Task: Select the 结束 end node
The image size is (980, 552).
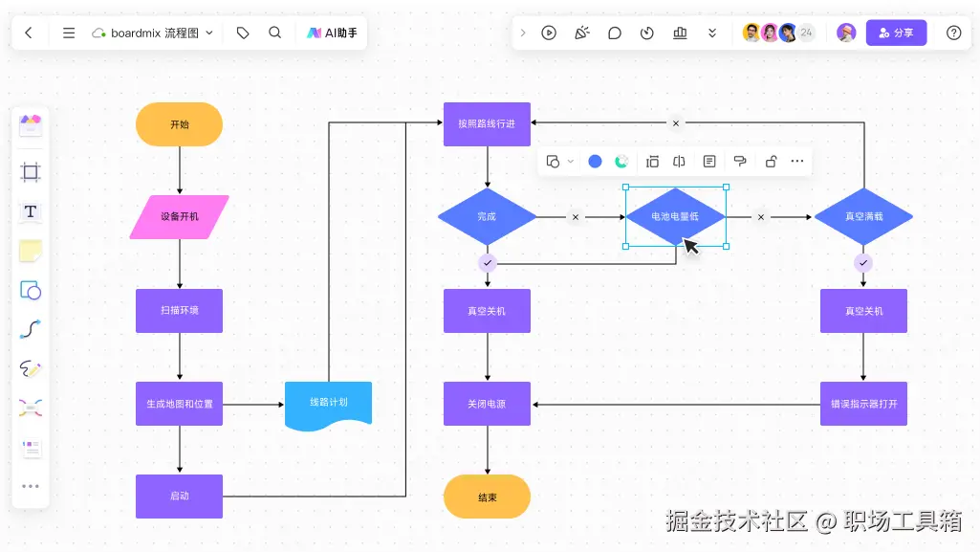Action: click(487, 497)
